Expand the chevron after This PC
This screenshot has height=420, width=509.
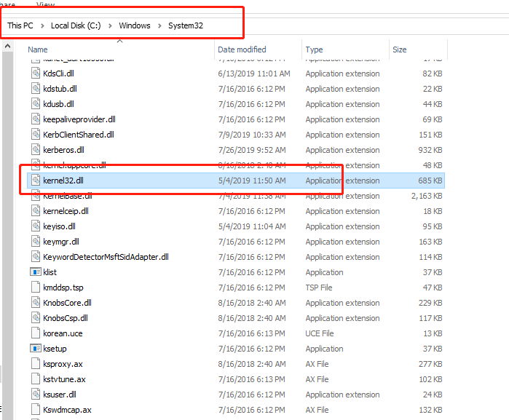click(x=42, y=25)
